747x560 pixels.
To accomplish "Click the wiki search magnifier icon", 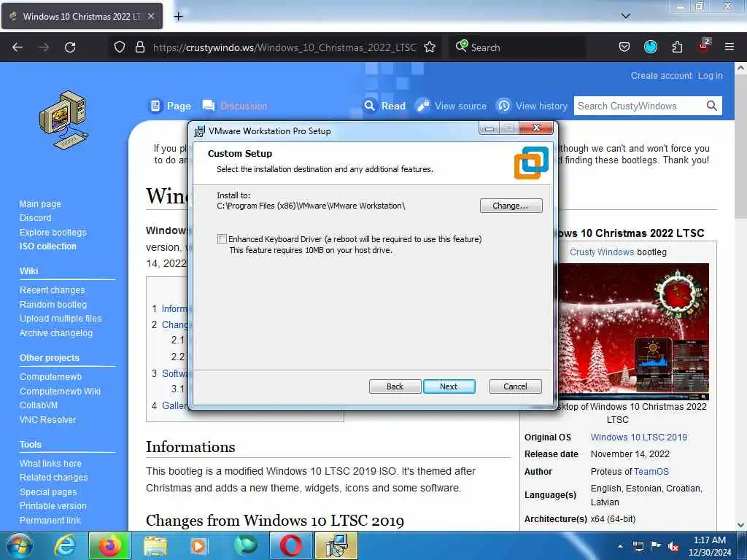I will point(712,106).
